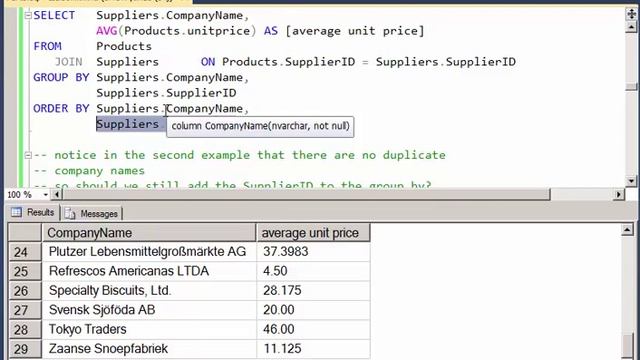This screenshot has height=360, width=640.
Task: Click cell Plutzer Lebensmittelgroßmärkte AG
Action: [149, 252]
